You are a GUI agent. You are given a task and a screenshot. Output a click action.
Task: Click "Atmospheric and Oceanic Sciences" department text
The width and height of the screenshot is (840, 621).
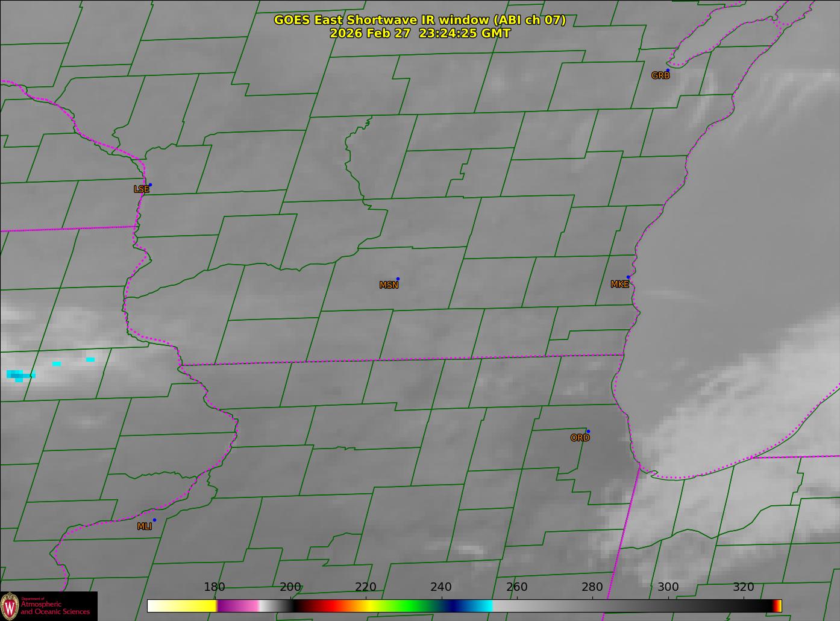click(55, 608)
